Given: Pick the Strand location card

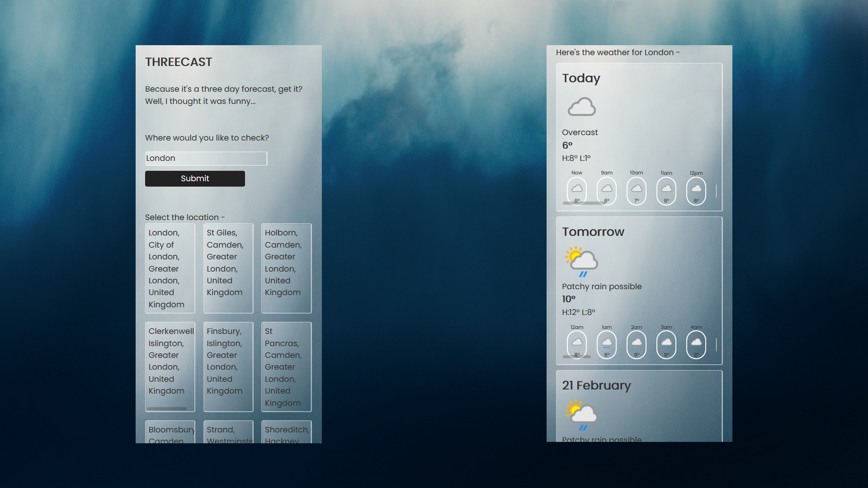Looking at the screenshot, I should [x=228, y=432].
